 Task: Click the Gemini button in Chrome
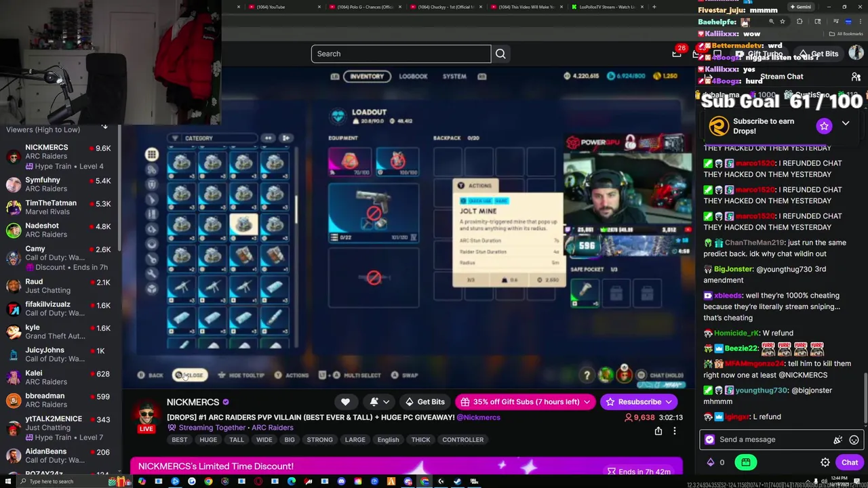[x=801, y=7]
